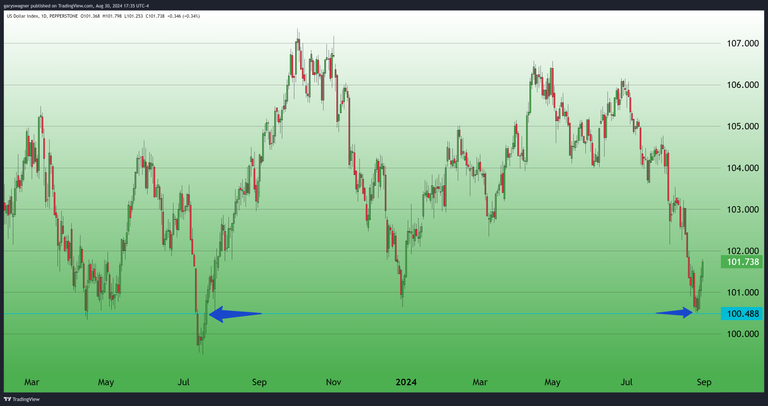The width and height of the screenshot is (768, 406).
Task: Select the 2024 label on the time axis
Action: pyautogui.click(x=406, y=382)
